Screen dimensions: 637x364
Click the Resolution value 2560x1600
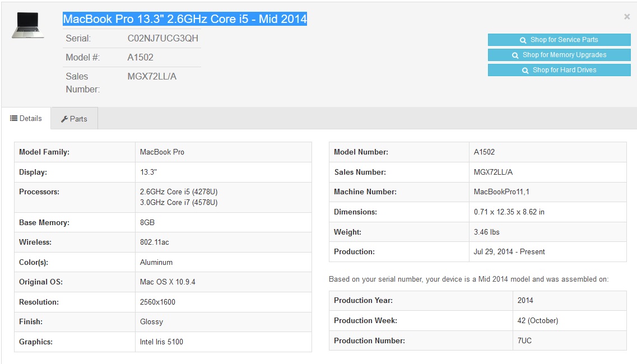pos(157,302)
